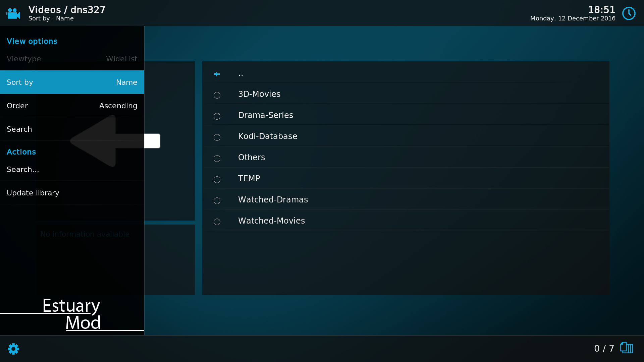Select Search under View options
This screenshot has height=362, width=644.
[x=72, y=129]
